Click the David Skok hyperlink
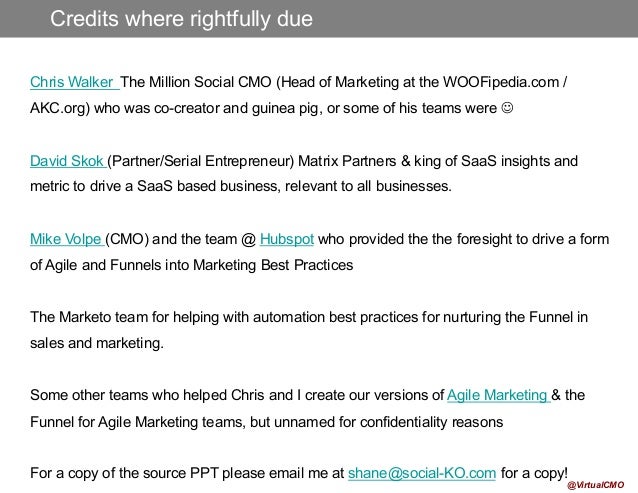The width and height of the screenshot is (638, 493). pyautogui.click(x=67, y=160)
